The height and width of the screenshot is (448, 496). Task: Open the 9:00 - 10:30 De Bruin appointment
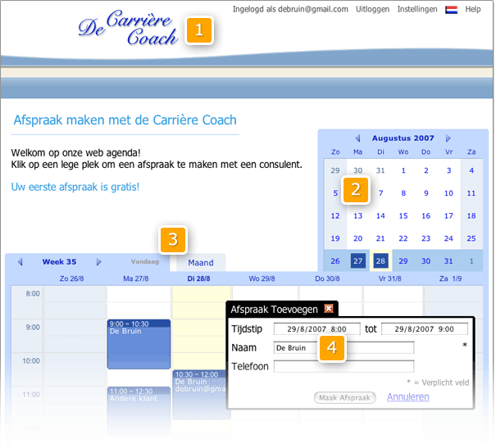coord(139,344)
